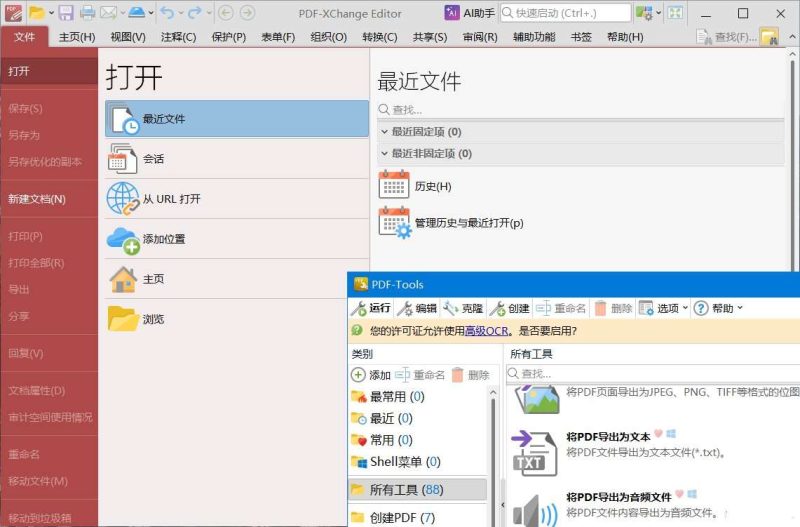
Task: Open the 保护(P) menu
Action: tap(229, 37)
